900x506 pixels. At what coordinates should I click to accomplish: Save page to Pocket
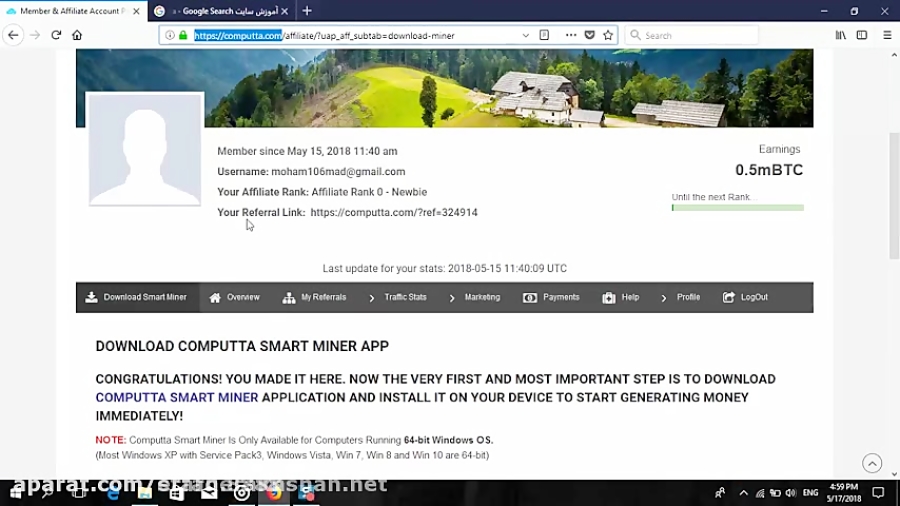[x=589, y=35]
